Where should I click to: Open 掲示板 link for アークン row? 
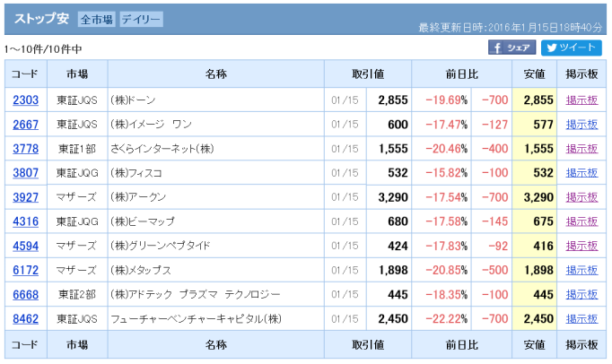coord(581,196)
